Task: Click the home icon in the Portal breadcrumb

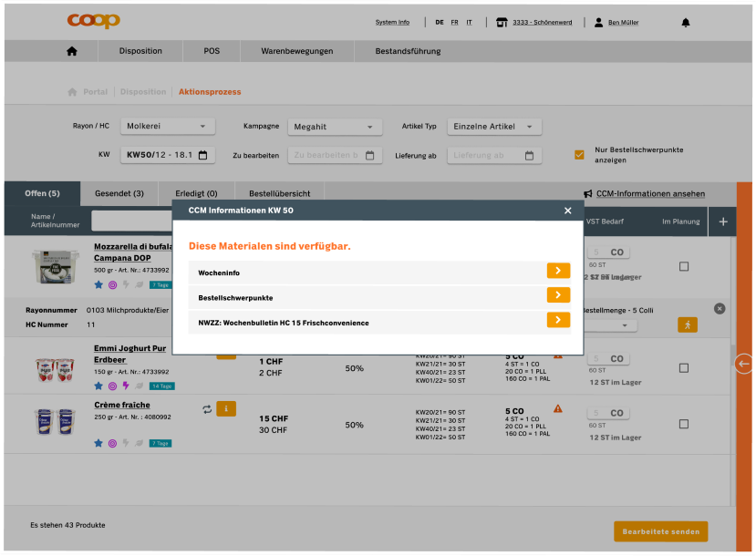Action: [72, 92]
